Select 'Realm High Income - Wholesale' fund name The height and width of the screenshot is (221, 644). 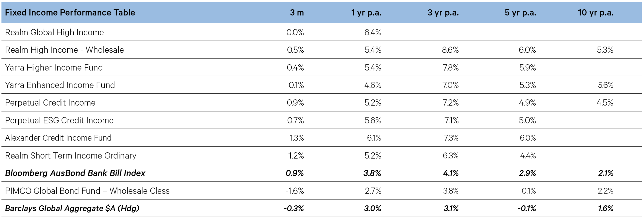coord(64,50)
